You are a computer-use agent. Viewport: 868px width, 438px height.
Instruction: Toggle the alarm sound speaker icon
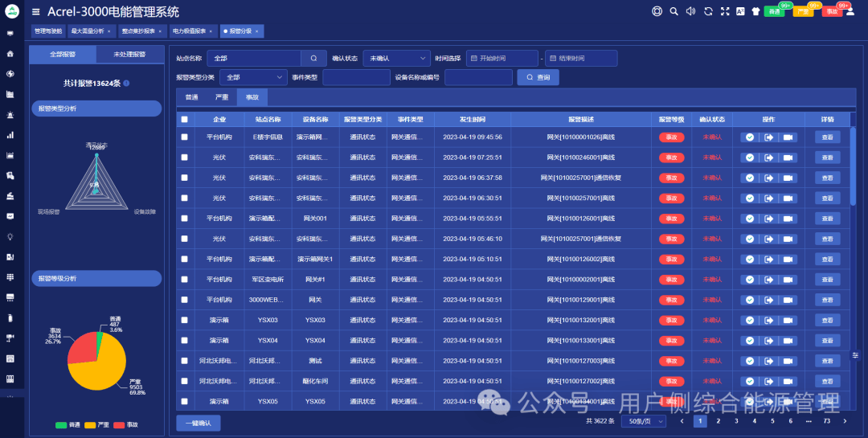[x=691, y=11]
